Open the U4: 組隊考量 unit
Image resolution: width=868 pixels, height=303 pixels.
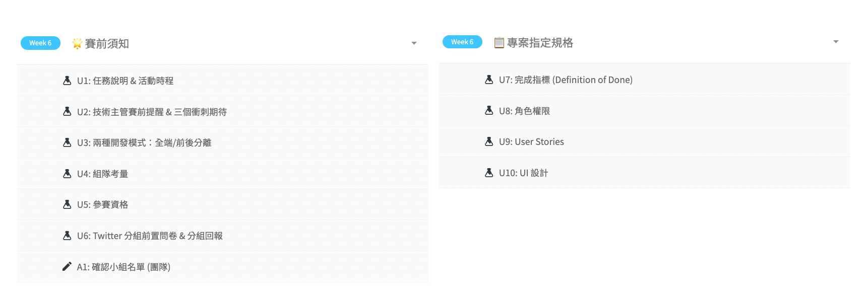(x=102, y=174)
